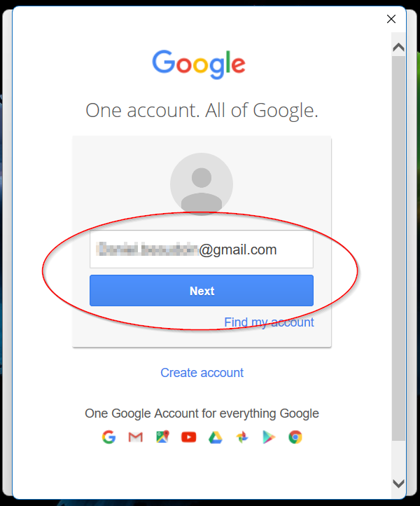
Task: Click the scrollbar up arrow
Action: 399,48
